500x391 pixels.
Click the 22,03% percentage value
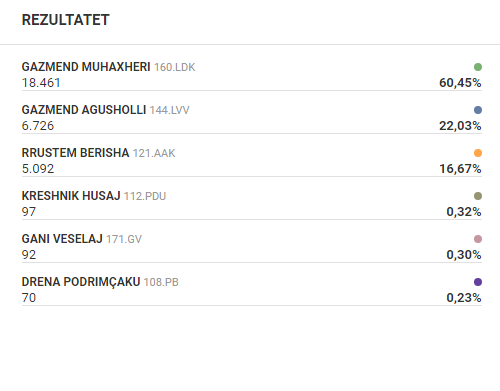460,126
